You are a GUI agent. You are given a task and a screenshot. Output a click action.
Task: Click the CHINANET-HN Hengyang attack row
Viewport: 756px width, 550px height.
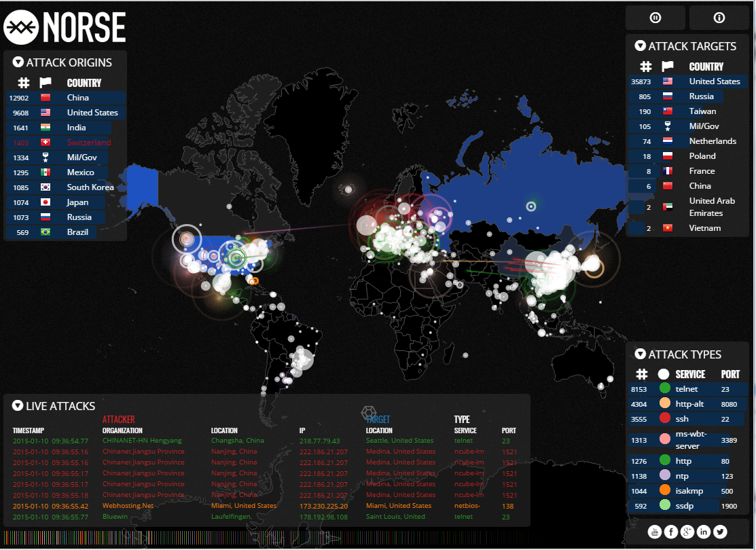pos(264,441)
